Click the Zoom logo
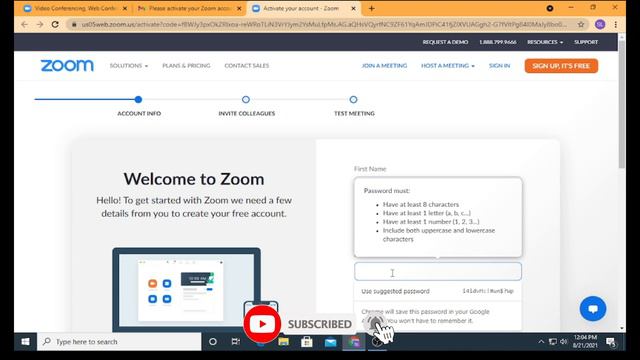This screenshot has width=640, height=360. (x=67, y=66)
